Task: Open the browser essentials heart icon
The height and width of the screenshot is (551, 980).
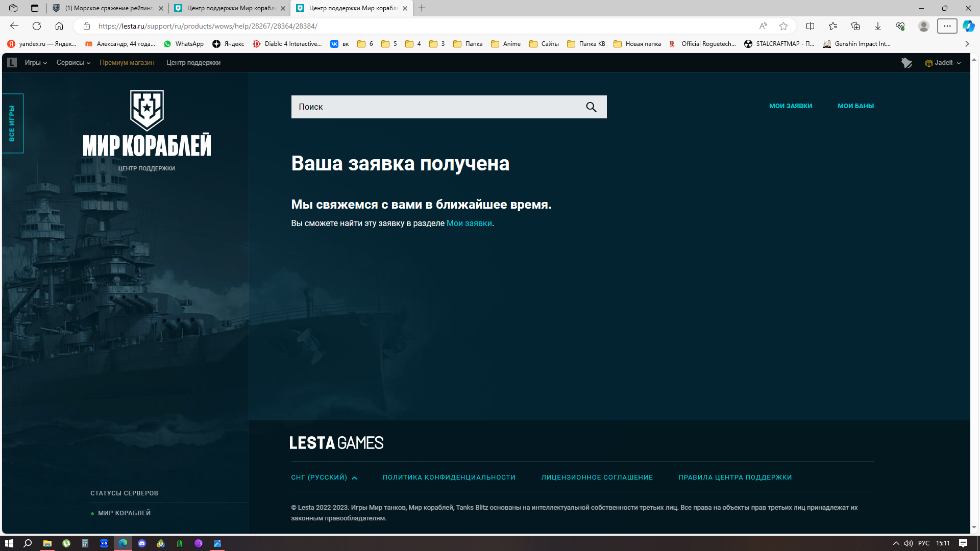Action: [900, 26]
